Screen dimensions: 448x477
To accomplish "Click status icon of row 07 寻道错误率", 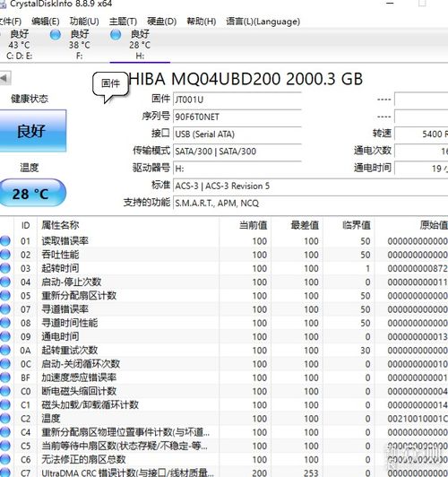I will point(4,309).
